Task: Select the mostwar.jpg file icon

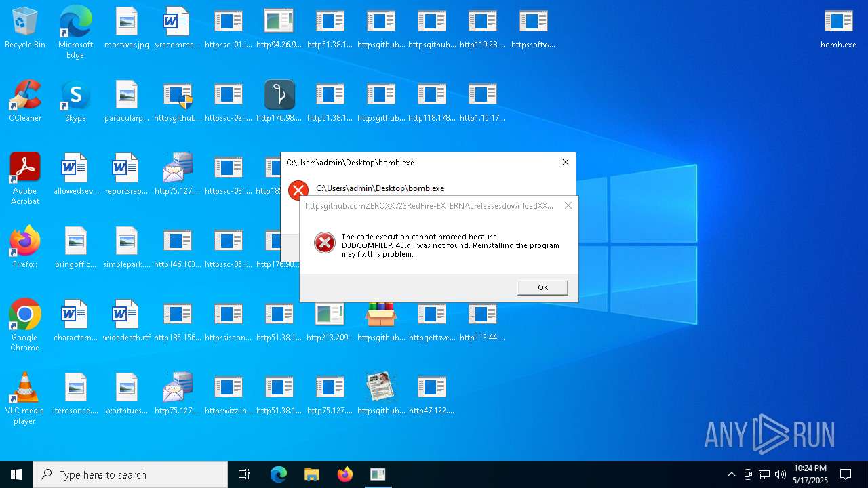Action: pyautogui.click(x=127, y=28)
